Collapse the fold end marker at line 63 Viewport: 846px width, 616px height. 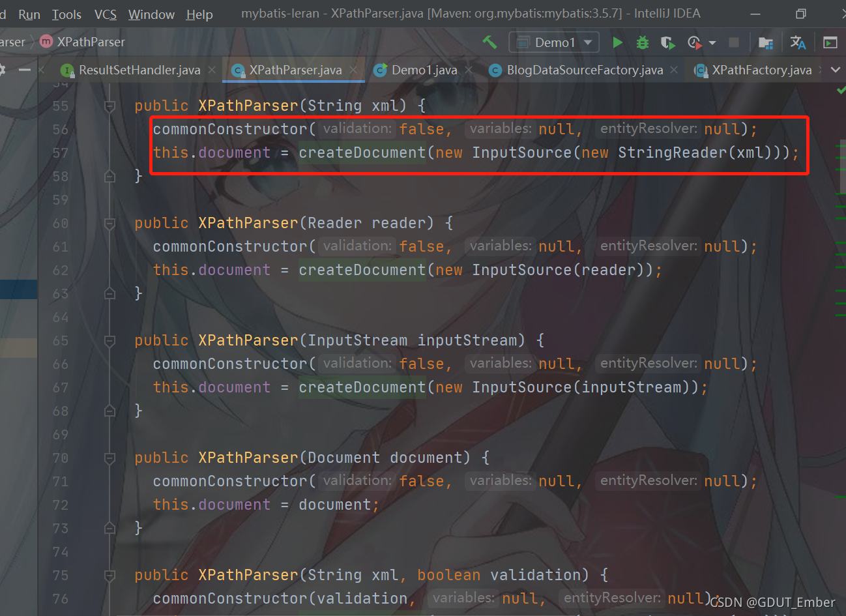pos(109,293)
